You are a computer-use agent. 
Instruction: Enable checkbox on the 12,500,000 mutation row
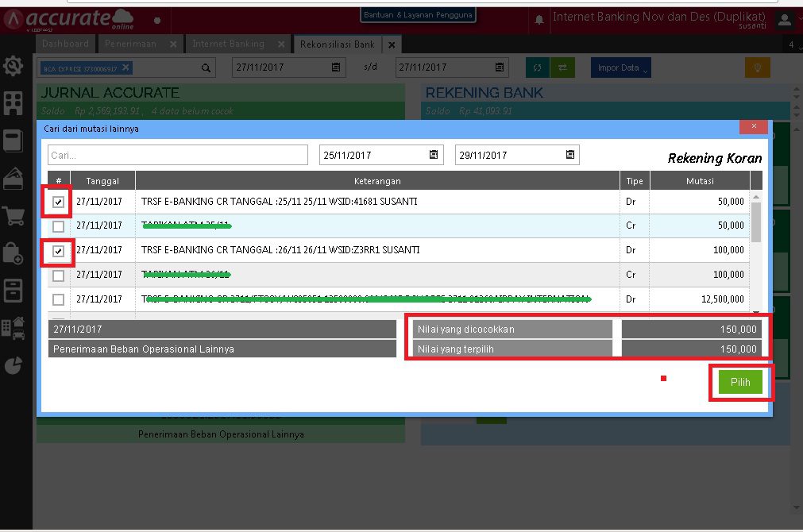(x=58, y=299)
